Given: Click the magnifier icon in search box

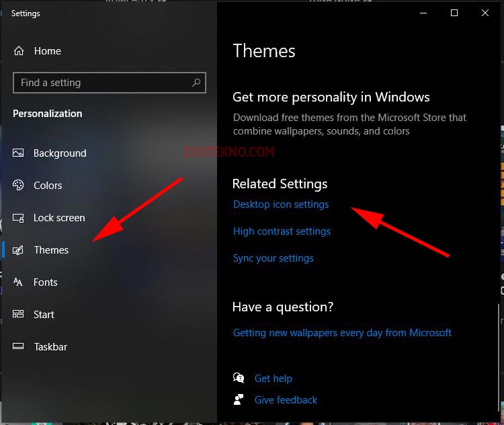Looking at the screenshot, I should [196, 83].
